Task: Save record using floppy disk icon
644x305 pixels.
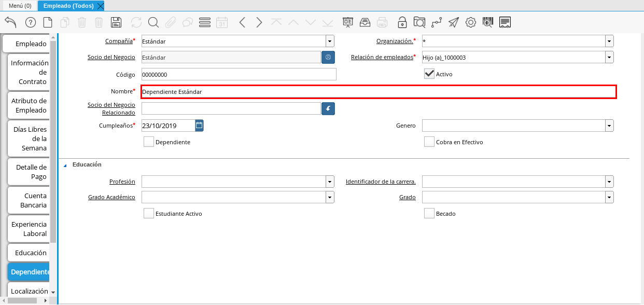Action: (116, 22)
